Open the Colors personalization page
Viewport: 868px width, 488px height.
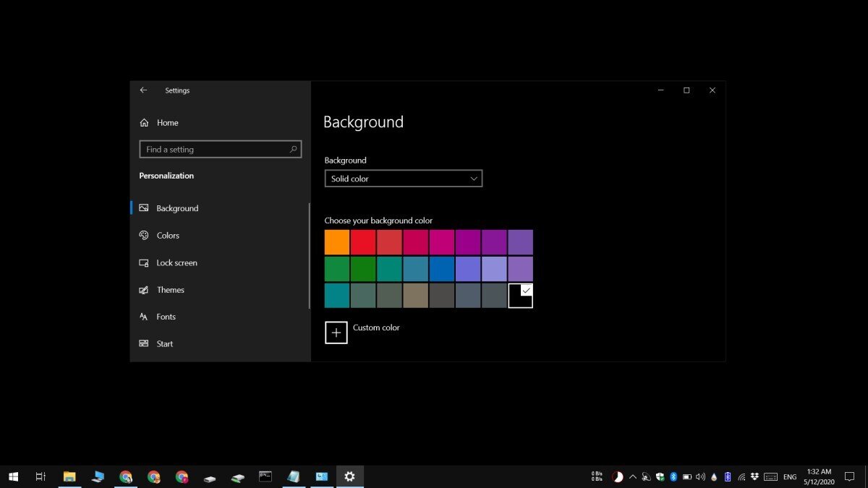tap(168, 236)
